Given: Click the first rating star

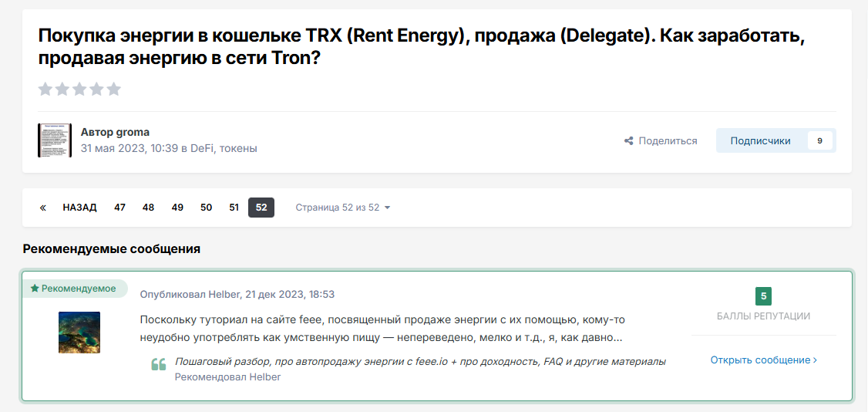Looking at the screenshot, I should tap(45, 89).
